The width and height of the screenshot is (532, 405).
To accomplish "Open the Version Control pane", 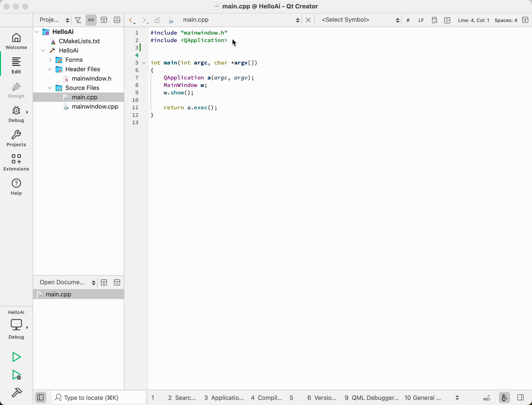I will point(322,398).
